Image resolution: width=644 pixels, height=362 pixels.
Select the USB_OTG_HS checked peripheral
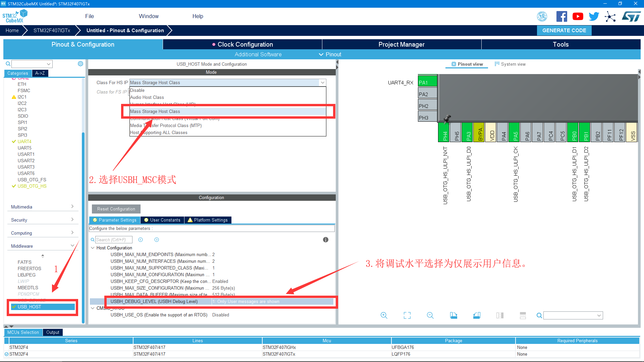(32, 186)
